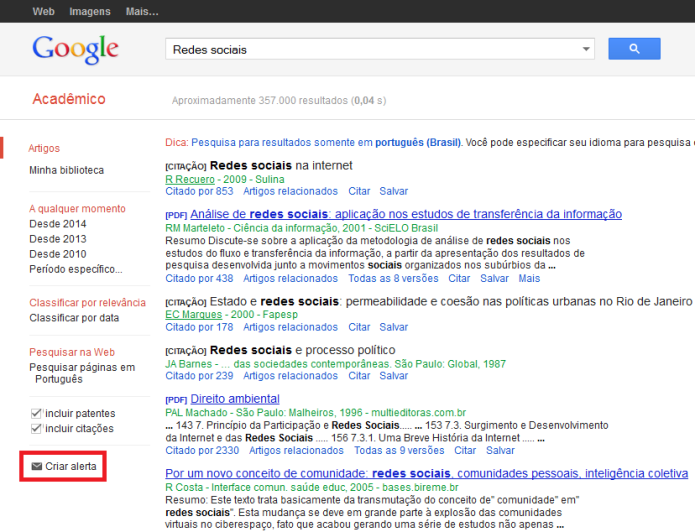695x532 pixels.
Task: Select Artigos in the left sidebar
Action: pos(44,148)
